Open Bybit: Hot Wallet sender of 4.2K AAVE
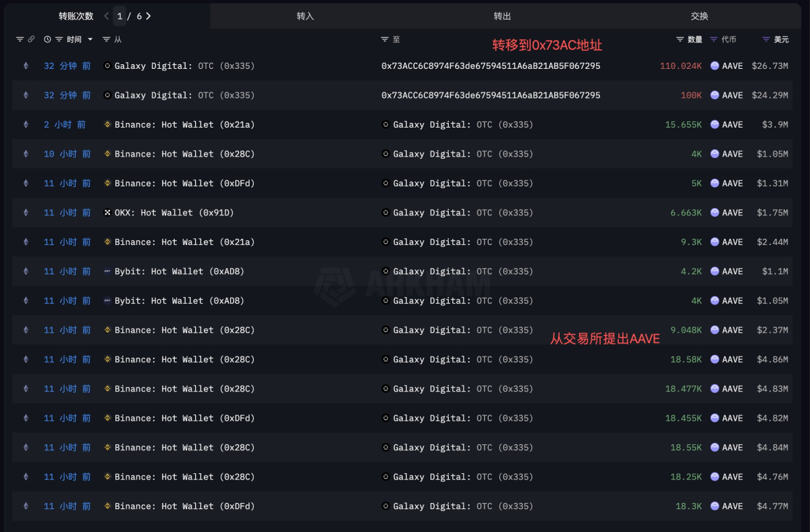The image size is (810, 532). [x=179, y=271]
